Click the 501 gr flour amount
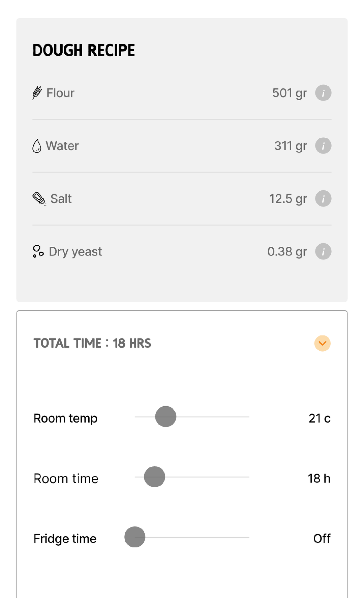The height and width of the screenshot is (598, 364). click(290, 93)
